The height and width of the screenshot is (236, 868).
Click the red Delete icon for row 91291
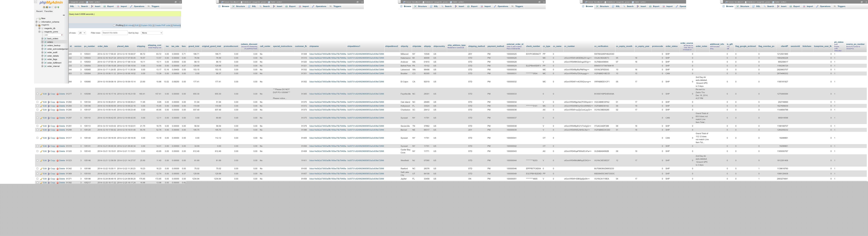58,126
